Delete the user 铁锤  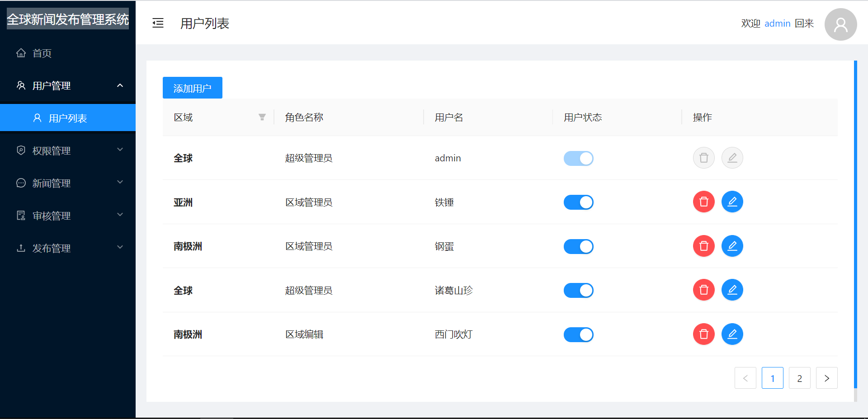[703, 202]
